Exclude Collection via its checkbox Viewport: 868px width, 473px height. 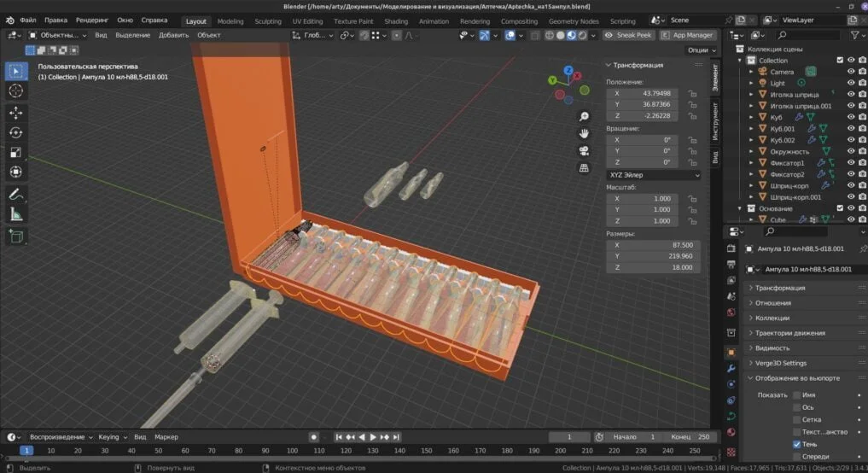(x=840, y=60)
